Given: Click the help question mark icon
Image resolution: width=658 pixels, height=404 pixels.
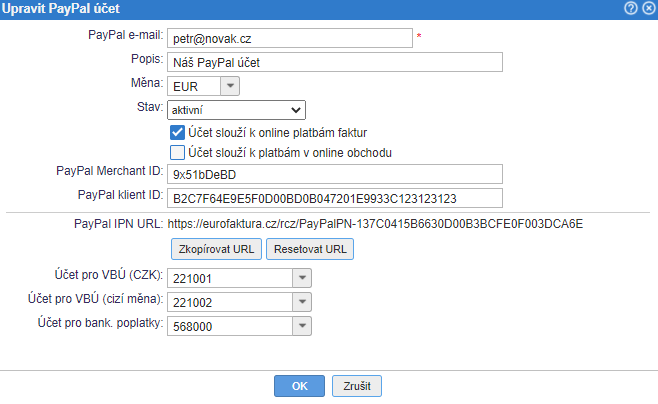Looking at the screenshot, I should point(630,8).
